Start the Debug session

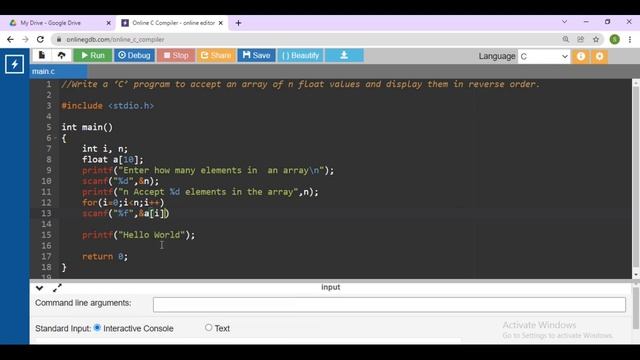[134, 56]
